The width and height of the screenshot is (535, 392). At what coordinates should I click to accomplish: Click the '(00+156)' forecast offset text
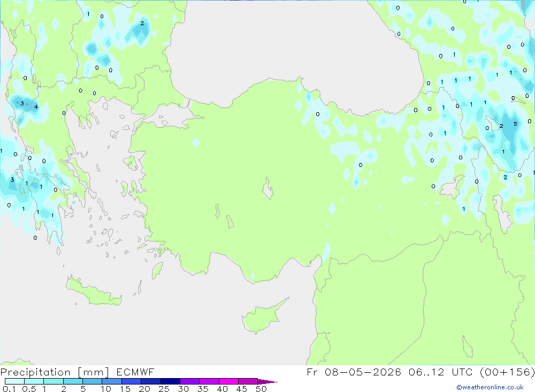point(507,372)
